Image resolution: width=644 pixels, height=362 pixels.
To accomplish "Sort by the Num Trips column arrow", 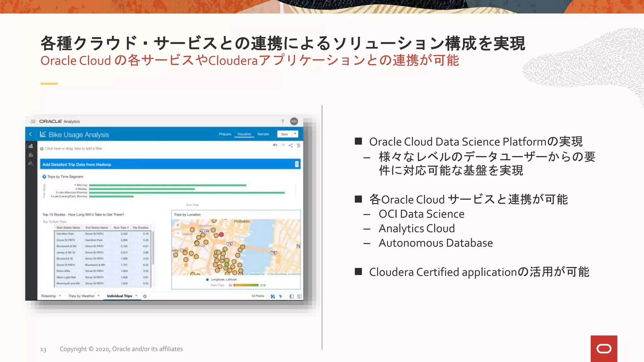I will [x=128, y=228].
